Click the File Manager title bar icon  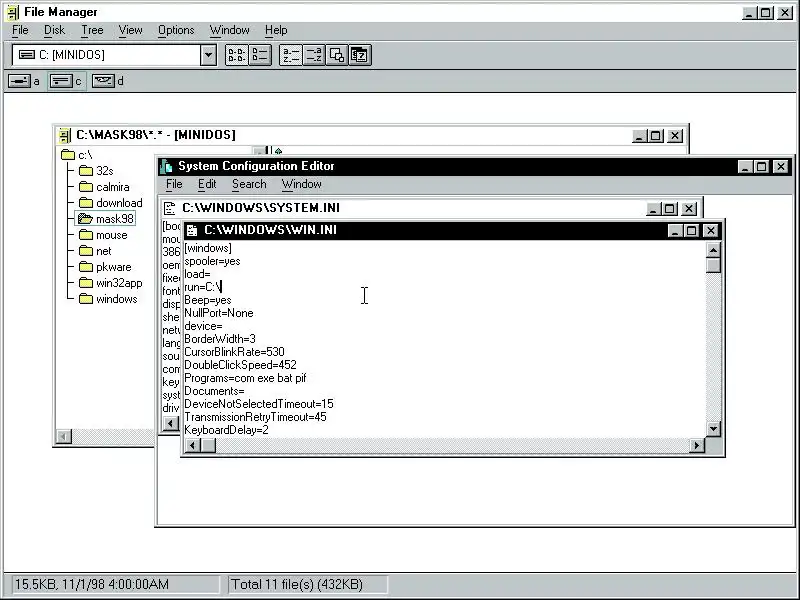pyautogui.click(x=14, y=12)
